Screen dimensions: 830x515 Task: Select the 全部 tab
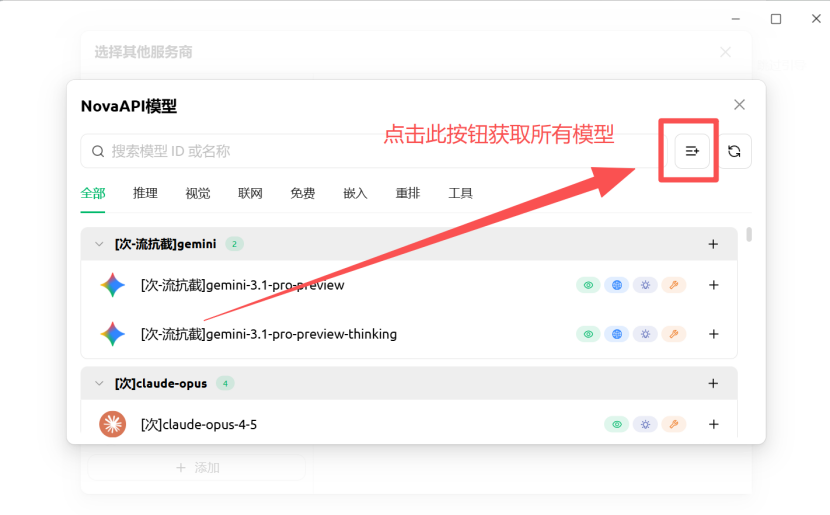[x=93, y=193]
